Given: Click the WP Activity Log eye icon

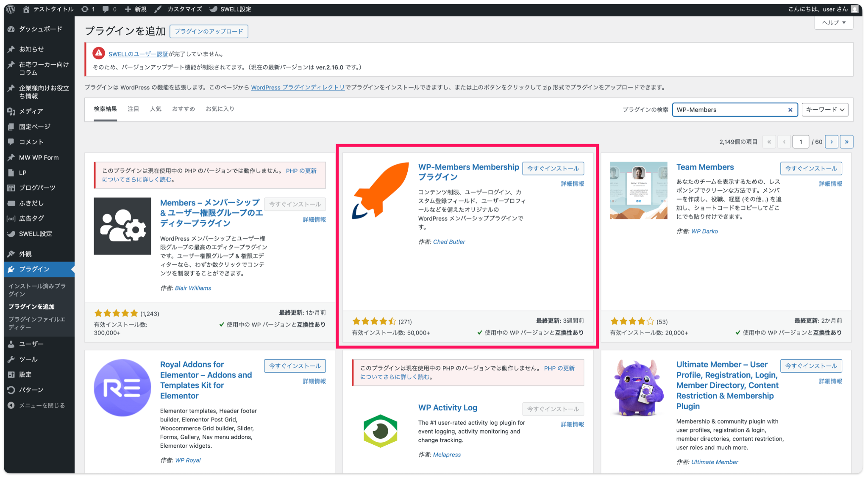Looking at the screenshot, I should 381,431.
